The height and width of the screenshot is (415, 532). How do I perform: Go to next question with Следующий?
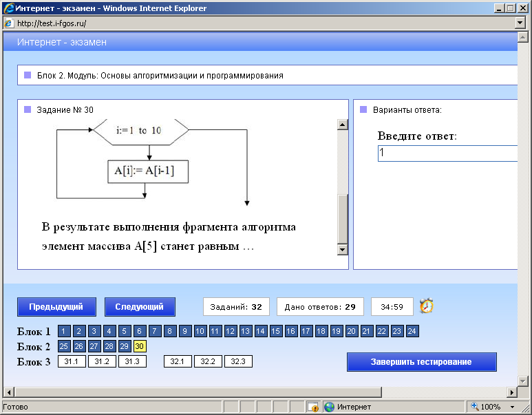click(x=140, y=307)
